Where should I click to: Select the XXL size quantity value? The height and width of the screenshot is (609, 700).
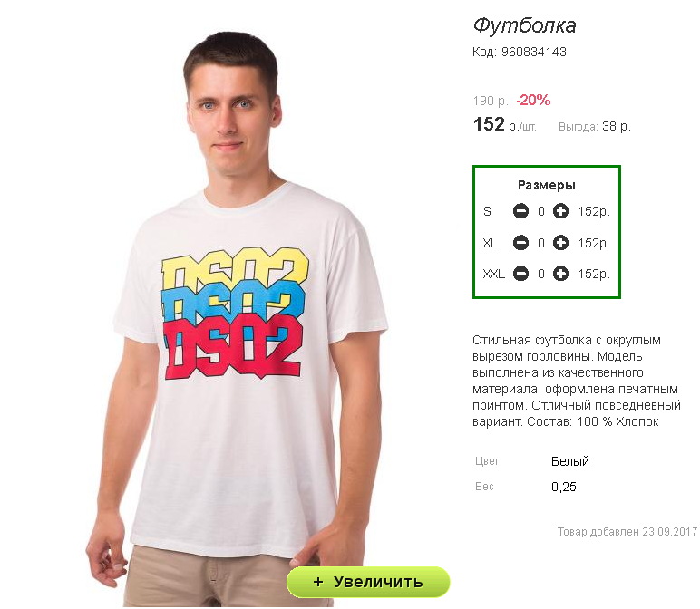(x=541, y=274)
